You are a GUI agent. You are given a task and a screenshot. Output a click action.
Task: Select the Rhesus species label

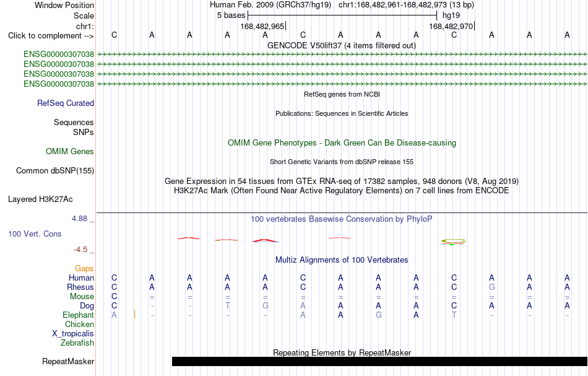pyautogui.click(x=80, y=287)
